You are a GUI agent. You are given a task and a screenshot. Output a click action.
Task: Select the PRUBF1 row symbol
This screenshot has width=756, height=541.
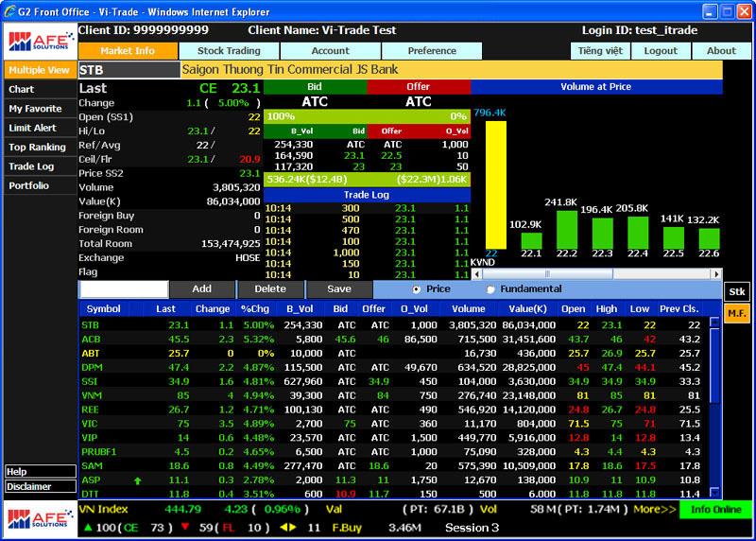(x=99, y=452)
